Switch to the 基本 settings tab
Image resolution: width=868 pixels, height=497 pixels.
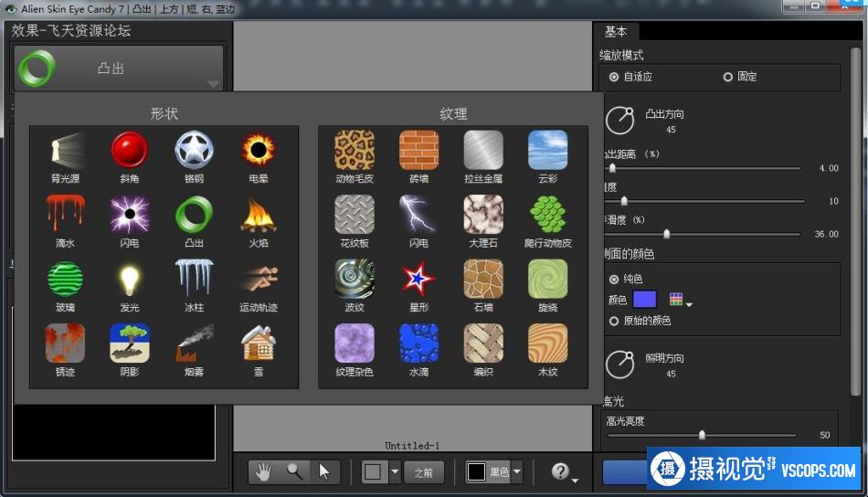point(616,32)
